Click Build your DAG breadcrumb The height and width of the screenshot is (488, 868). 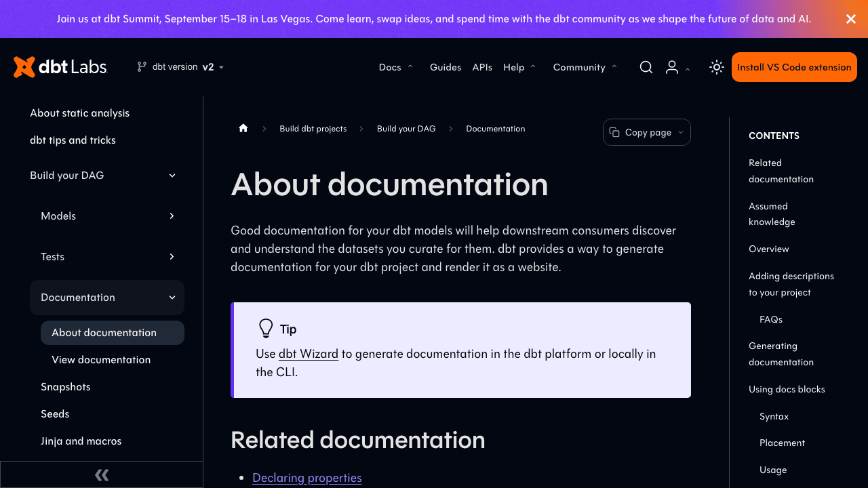coord(406,129)
